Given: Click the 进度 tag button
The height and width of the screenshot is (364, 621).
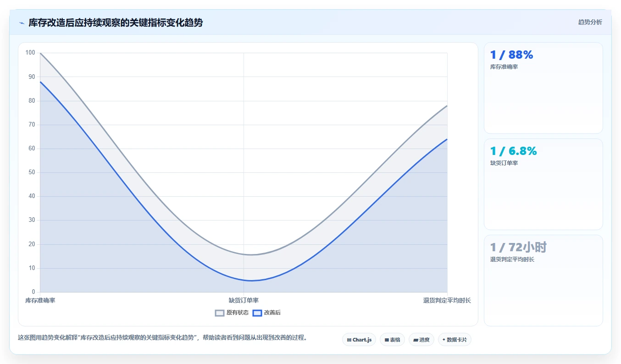Looking at the screenshot, I should 421,340.
